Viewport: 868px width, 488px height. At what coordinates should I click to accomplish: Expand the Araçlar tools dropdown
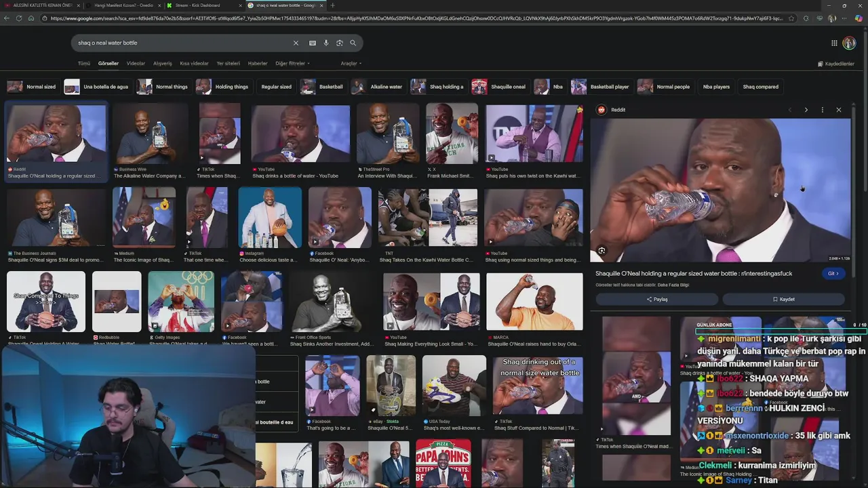tap(351, 64)
